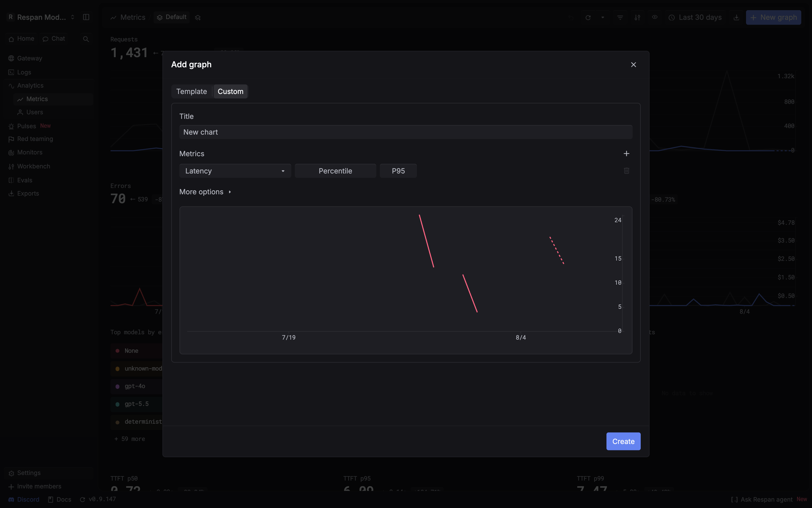Select the gpt-5.5 model row
Screen dimensions: 812x508
point(137,404)
